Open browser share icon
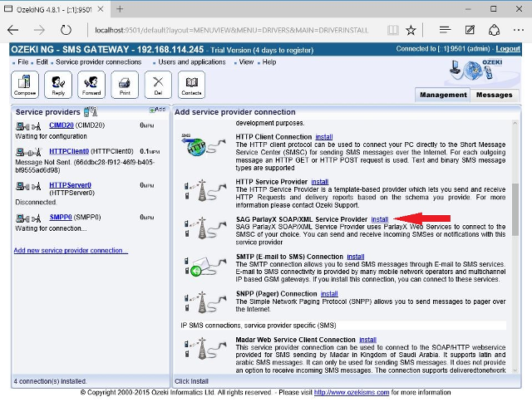The width and height of the screenshot is (532, 402). coord(494,30)
